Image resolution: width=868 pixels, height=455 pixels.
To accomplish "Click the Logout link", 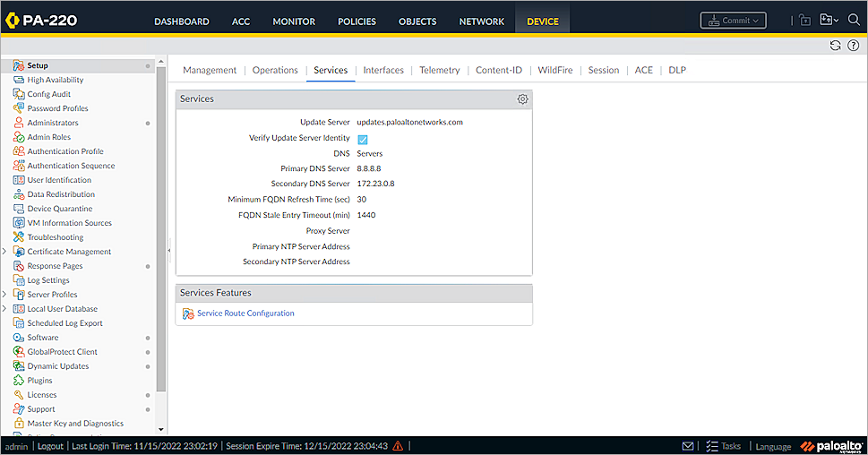I will (x=50, y=446).
